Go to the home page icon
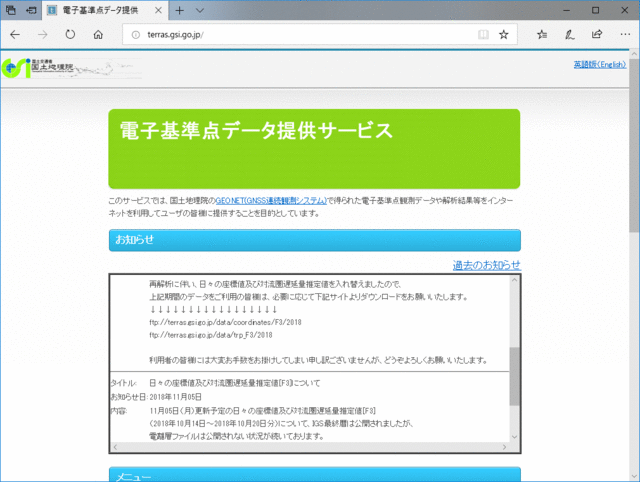 98,35
